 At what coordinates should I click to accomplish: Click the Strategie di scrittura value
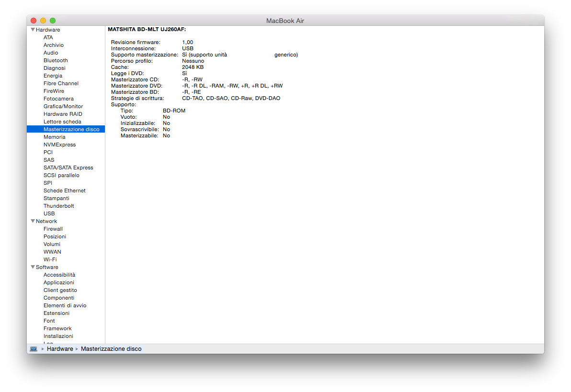pyautogui.click(x=231, y=98)
